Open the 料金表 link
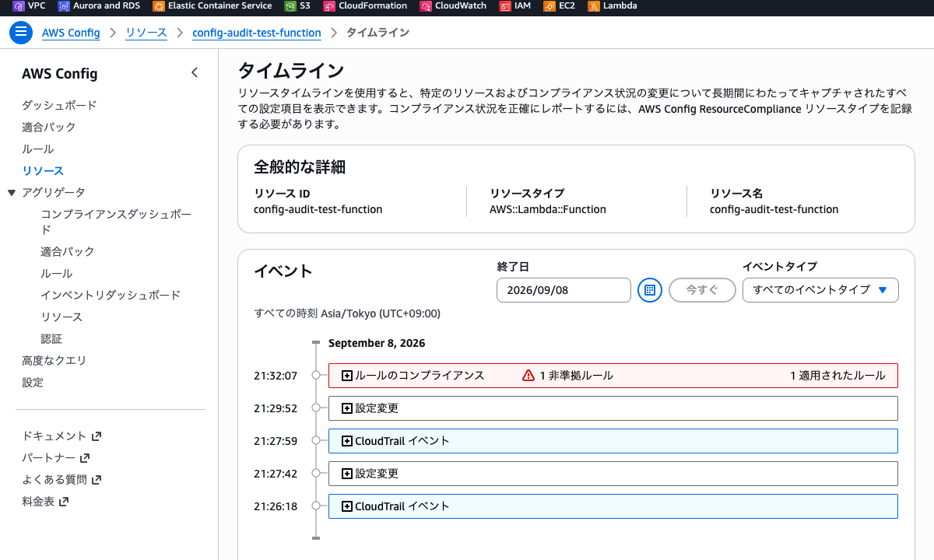This screenshot has height=560, width=934. pos(38,502)
